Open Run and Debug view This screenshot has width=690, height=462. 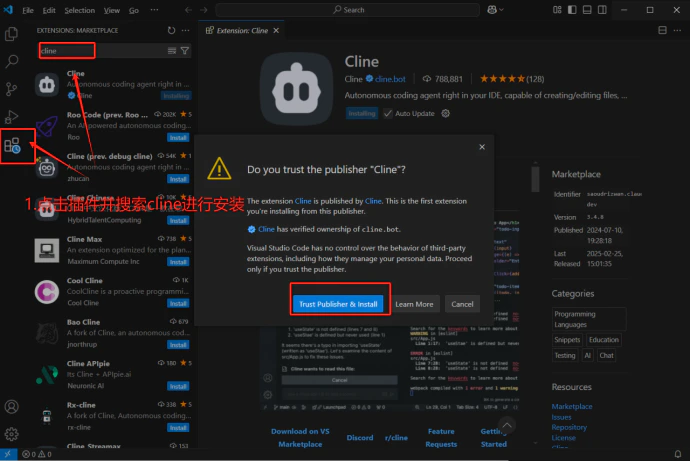(x=11, y=117)
